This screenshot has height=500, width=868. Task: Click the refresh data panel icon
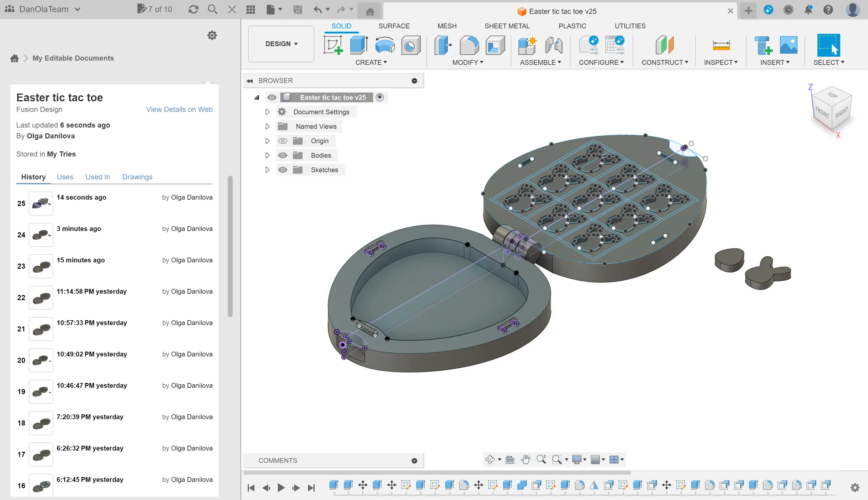(193, 9)
